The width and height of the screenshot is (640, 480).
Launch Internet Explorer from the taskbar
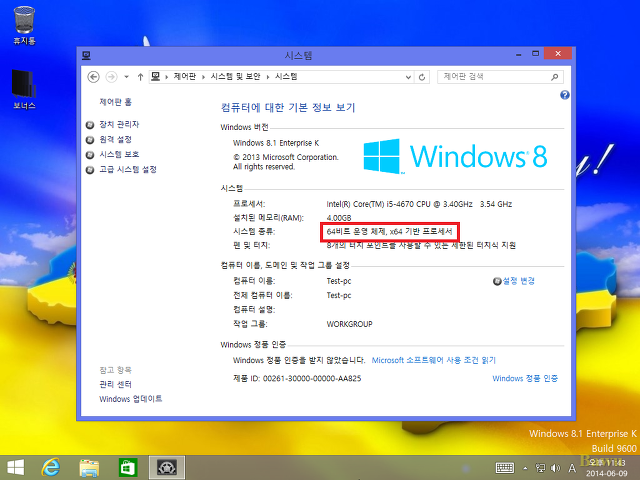click(51, 467)
